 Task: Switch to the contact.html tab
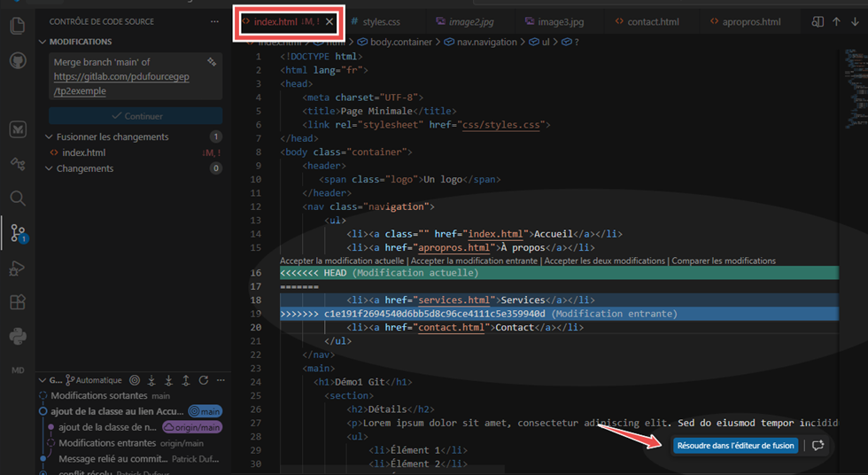pyautogui.click(x=647, y=22)
